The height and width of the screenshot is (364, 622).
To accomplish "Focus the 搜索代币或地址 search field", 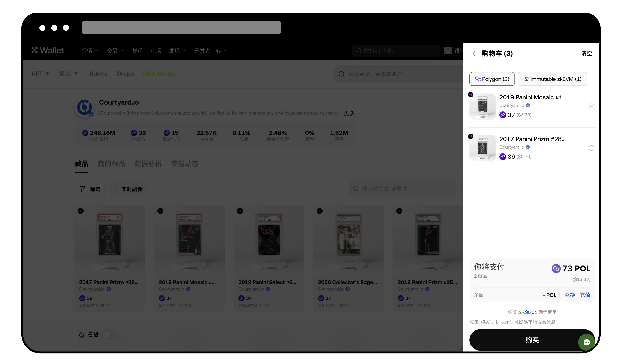I will pyautogui.click(x=396, y=51).
